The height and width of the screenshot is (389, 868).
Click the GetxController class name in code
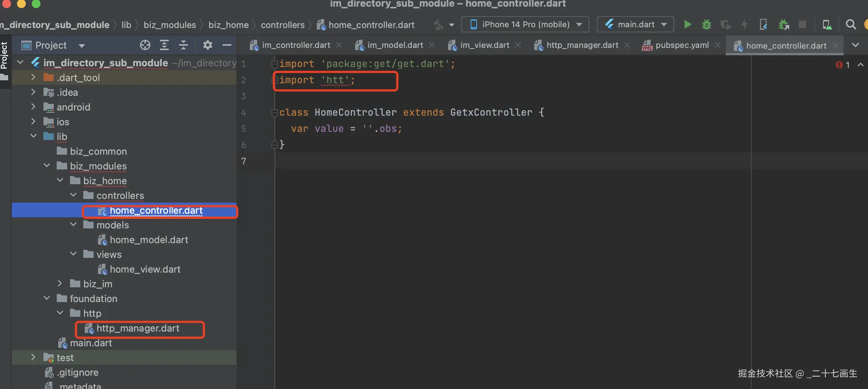click(x=491, y=112)
